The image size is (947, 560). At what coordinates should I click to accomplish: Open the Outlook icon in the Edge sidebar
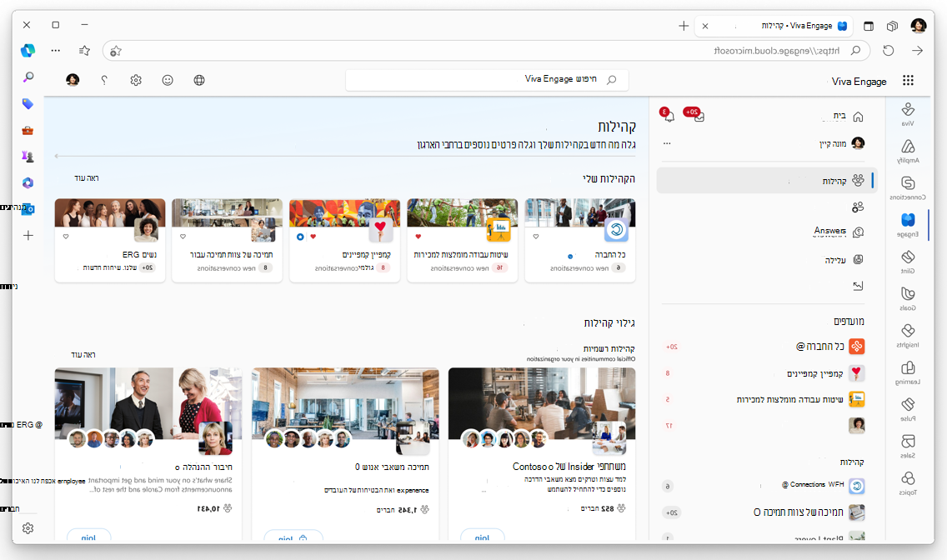point(28,209)
